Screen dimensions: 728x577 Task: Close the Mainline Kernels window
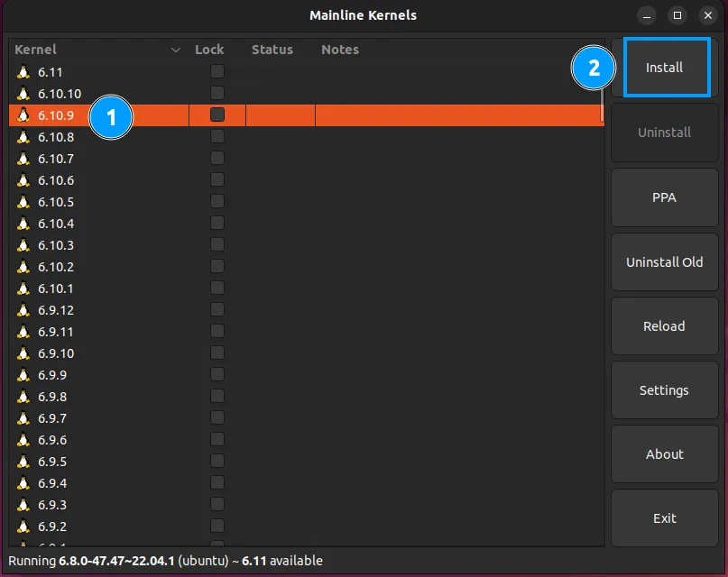tap(708, 15)
